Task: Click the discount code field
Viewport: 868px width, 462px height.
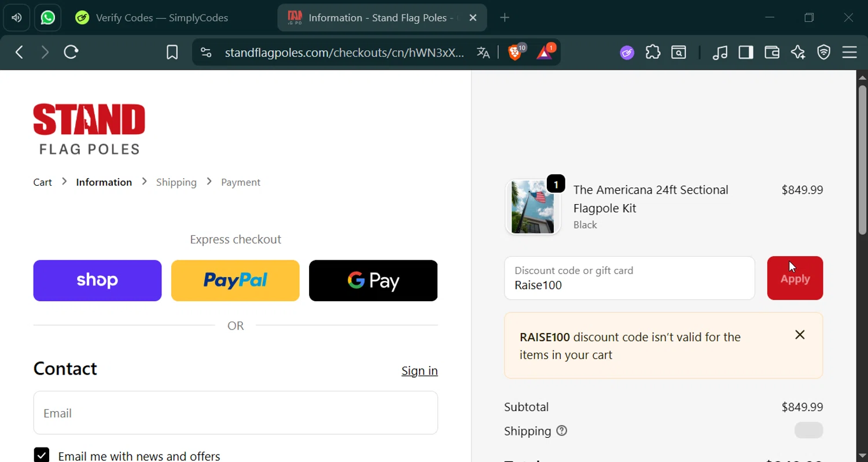Action: click(x=630, y=278)
